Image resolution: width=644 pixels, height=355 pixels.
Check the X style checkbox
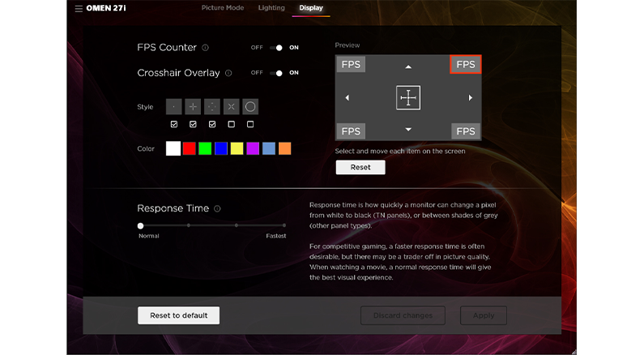[231, 124]
